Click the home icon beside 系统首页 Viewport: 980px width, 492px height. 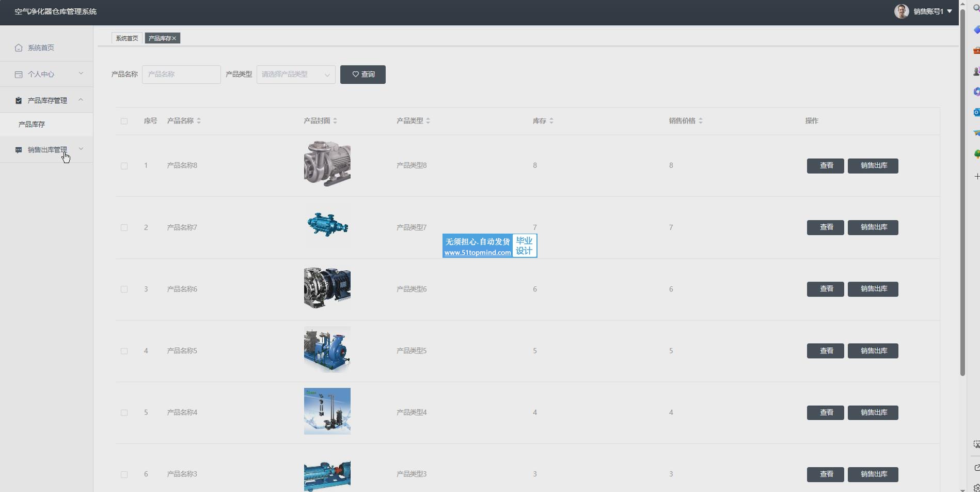pyautogui.click(x=19, y=48)
